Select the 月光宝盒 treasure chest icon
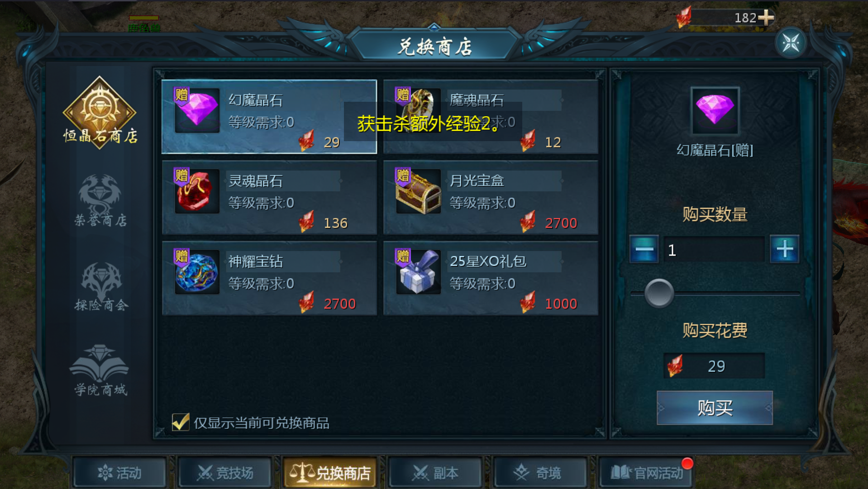 coord(418,191)
